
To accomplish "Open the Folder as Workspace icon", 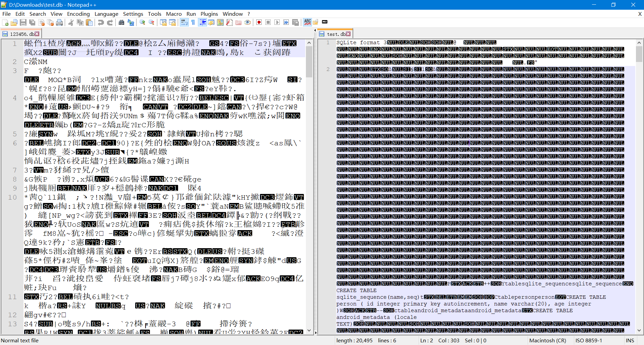I will point(238,22).
